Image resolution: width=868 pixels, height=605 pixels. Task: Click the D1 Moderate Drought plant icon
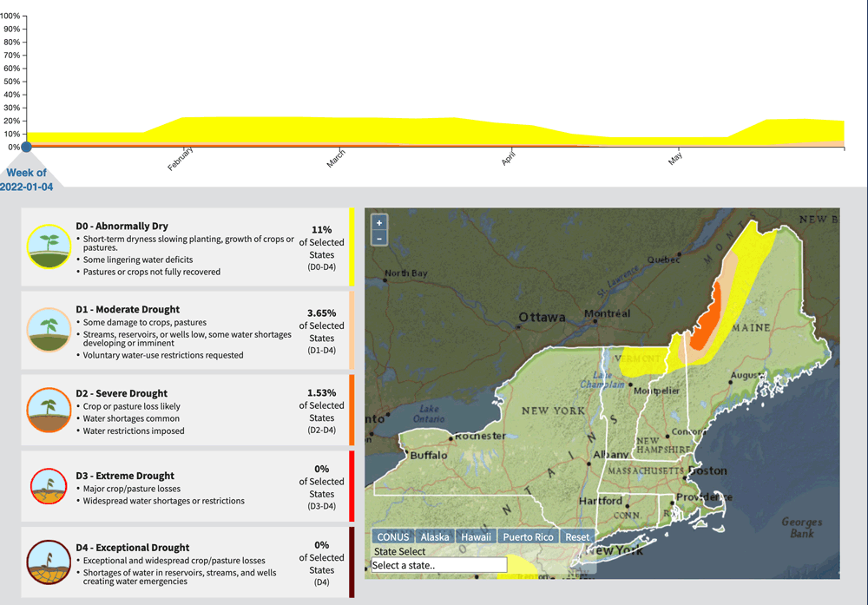pos(49,330)
